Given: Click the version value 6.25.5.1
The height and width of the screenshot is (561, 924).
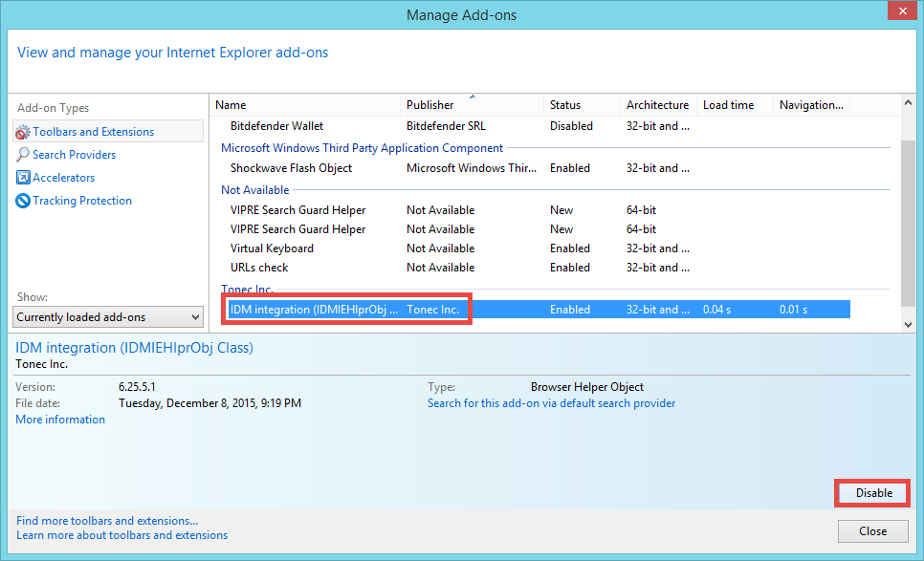Looking at the screenshot, I should point(137,387).
